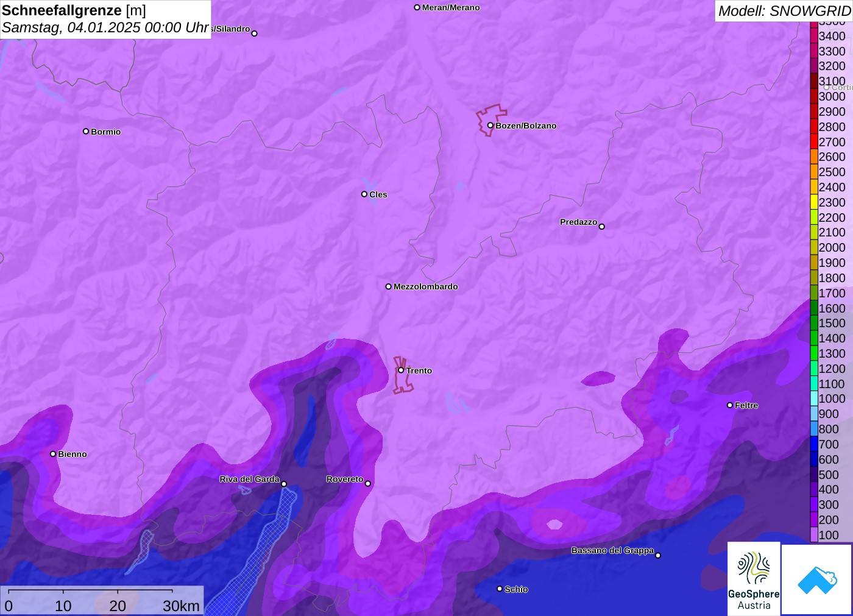Click the Bozen/Bolzano city marker
Image resolution: width=853 pixels, height=616 pixels.
tap(490, 126)
